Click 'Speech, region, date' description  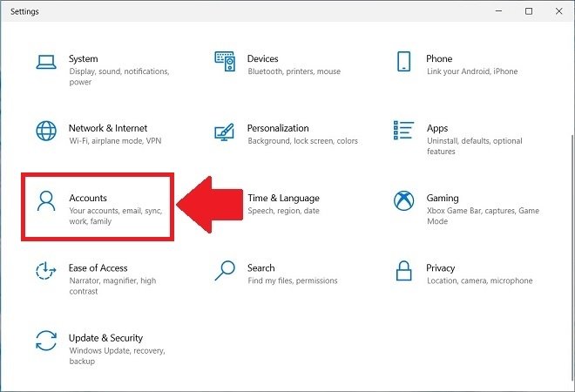(x=283, y=211)
